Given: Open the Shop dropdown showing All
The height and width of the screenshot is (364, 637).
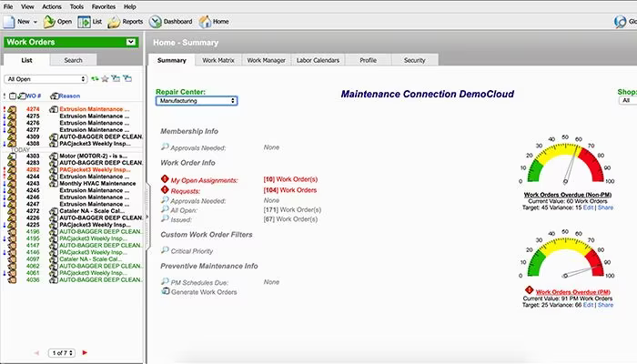Looking at the screenshot, I should pyautogui.click(x=628, y=100).
